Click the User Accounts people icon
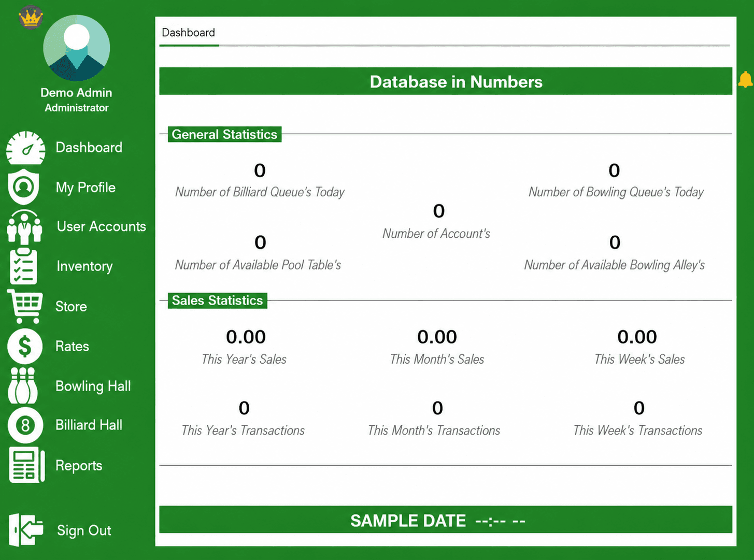 (24, 227)
